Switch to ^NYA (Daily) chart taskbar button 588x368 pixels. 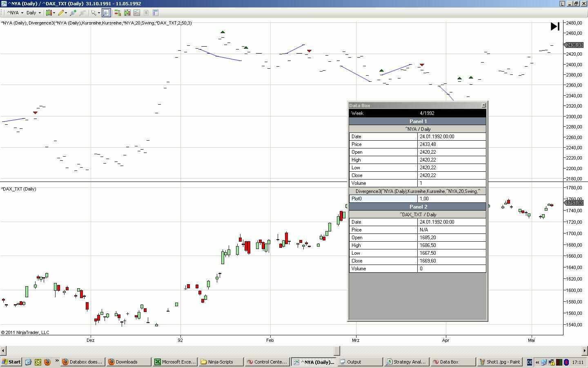pyautogui.click(x=313, y=362)
